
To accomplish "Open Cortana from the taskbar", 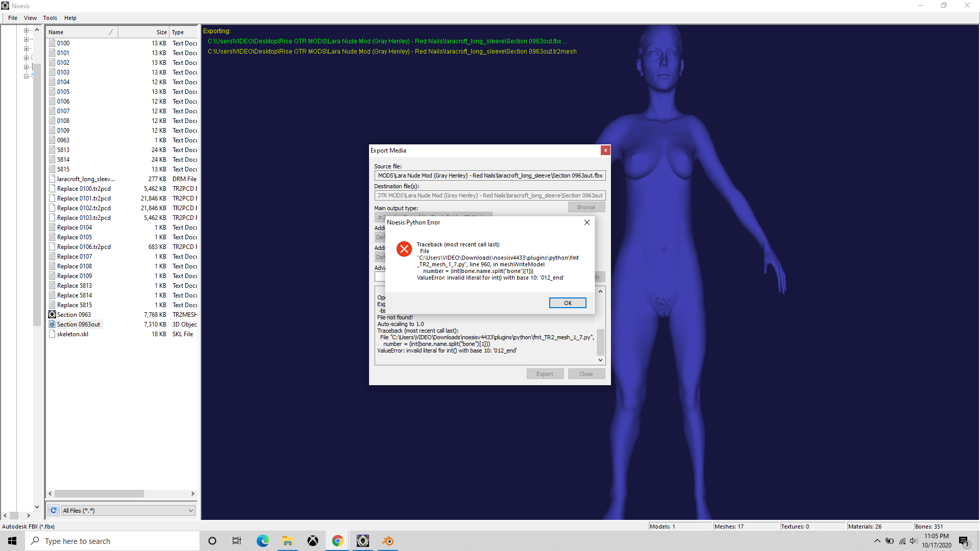I will pos(212,541).
